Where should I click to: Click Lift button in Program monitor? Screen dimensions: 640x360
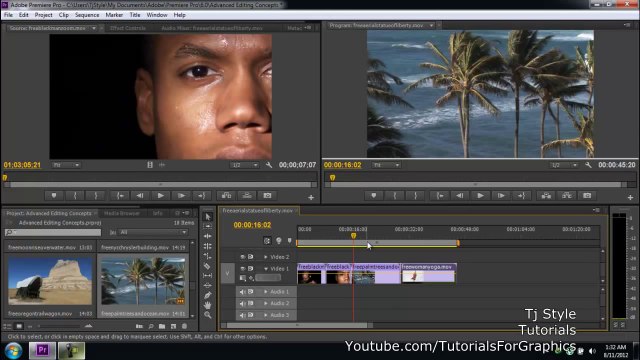(546, 196)
